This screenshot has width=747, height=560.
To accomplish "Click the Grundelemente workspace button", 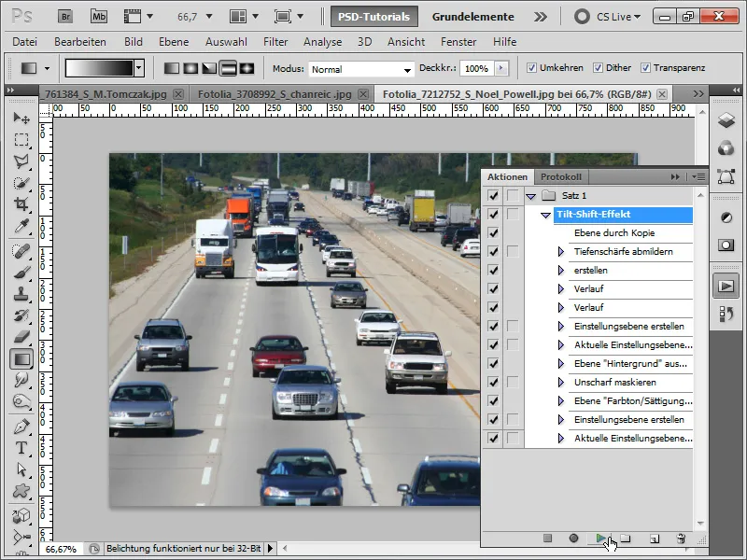I will pos(472,16).
